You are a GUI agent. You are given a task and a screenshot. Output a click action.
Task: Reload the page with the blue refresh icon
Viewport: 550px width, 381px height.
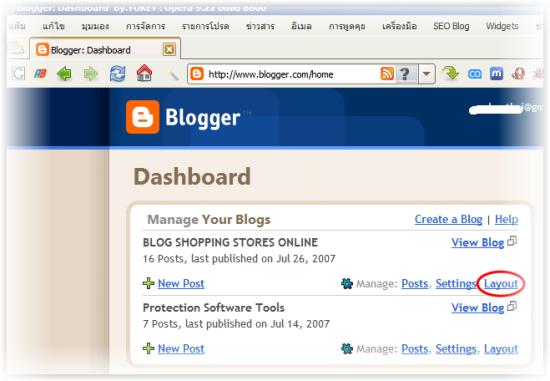pyautogui.click(x=118, y=74)
